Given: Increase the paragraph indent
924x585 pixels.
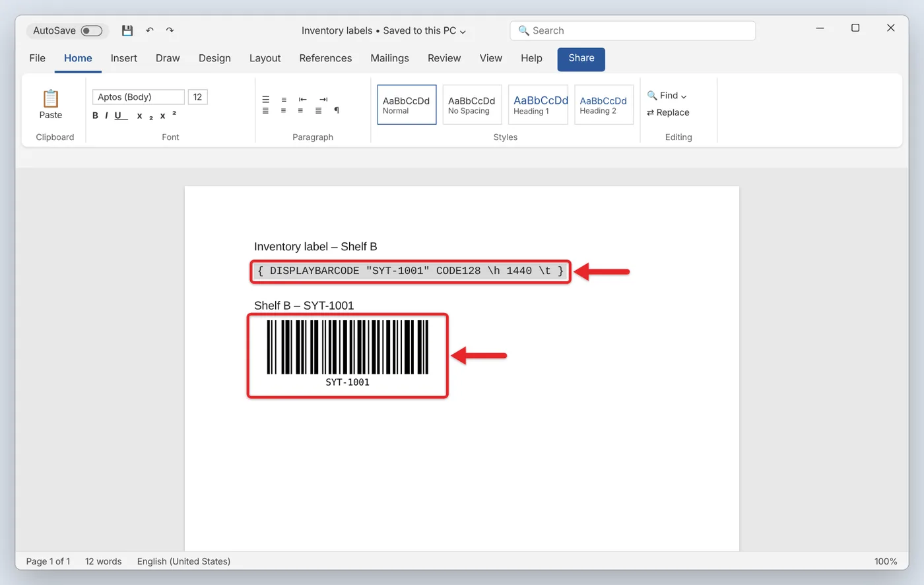Looking at the screenshot, I should [323, 100].
